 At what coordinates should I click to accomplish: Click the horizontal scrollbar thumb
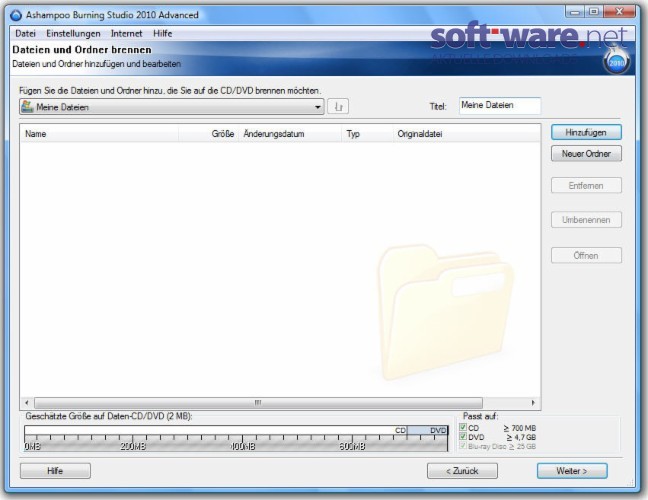tap(258, 402)
